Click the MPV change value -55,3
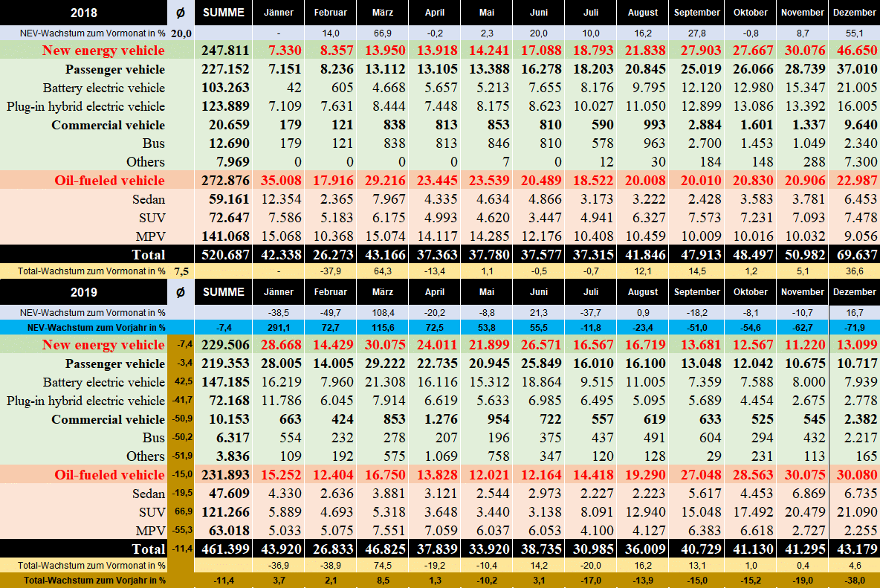The height and width of the screenshot is (588, 880). (x=182, y=530)
